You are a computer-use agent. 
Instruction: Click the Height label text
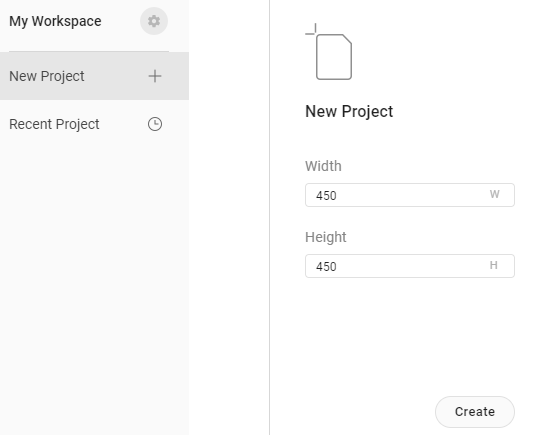pyautogui.click(x=326, y=237)
